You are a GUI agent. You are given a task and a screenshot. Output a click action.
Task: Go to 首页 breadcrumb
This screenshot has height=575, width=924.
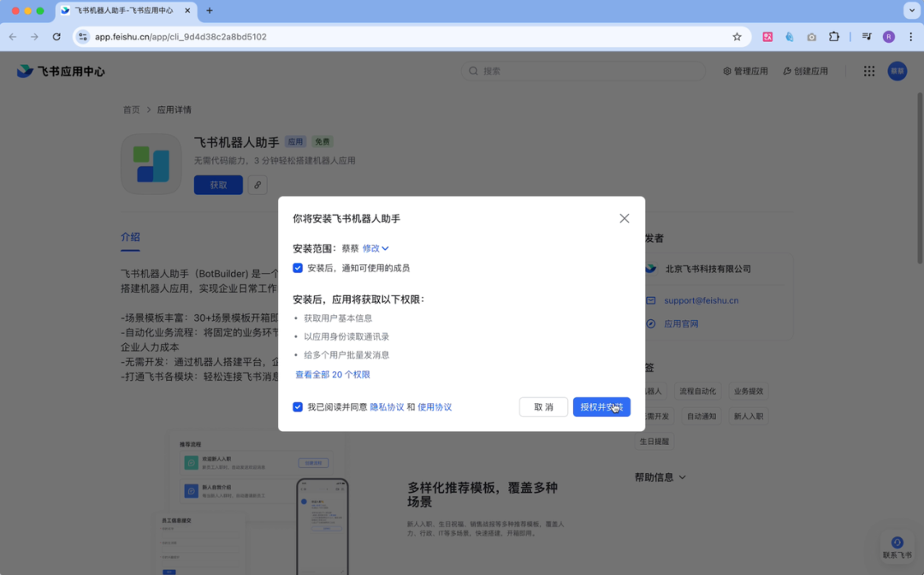point(132,110)
